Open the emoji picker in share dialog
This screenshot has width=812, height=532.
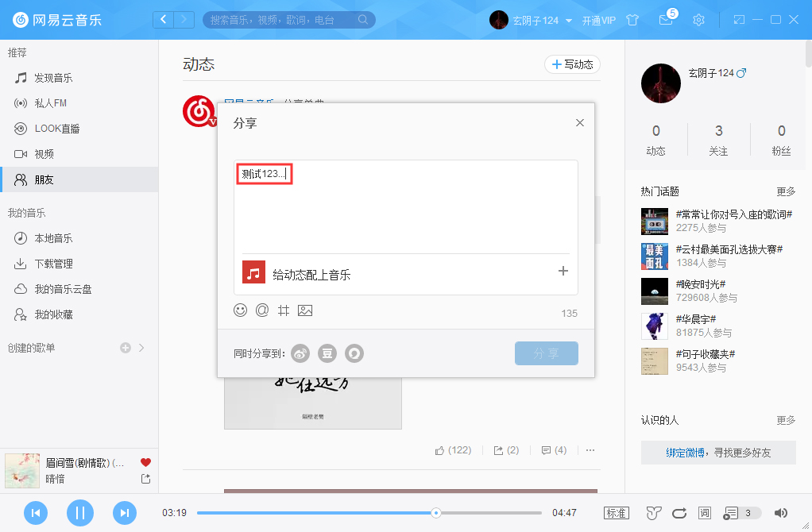(x=241, y=310)
